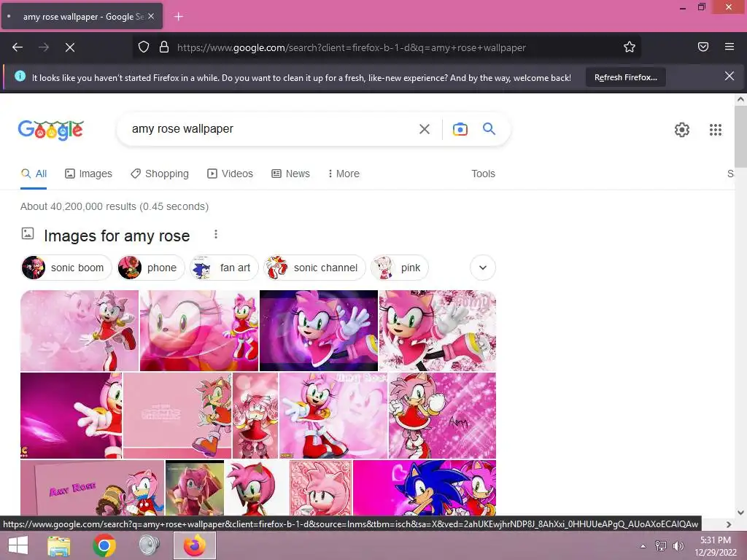Click the Refresh Firefox button
This screenshot has height=560, width=747.
pos(625,77)
